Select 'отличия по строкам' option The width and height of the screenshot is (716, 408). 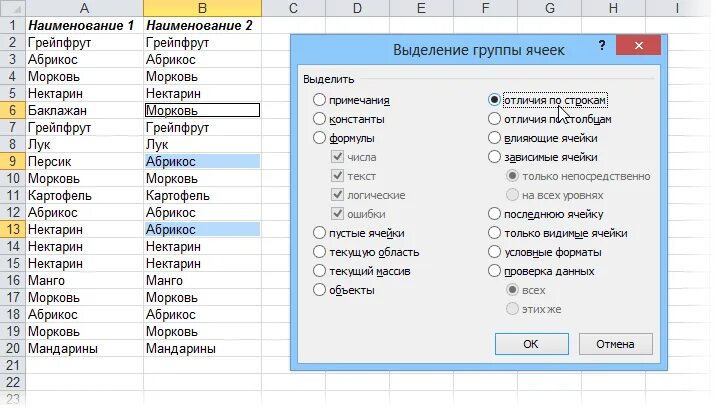pyautogui.click(x=494, y=100)
